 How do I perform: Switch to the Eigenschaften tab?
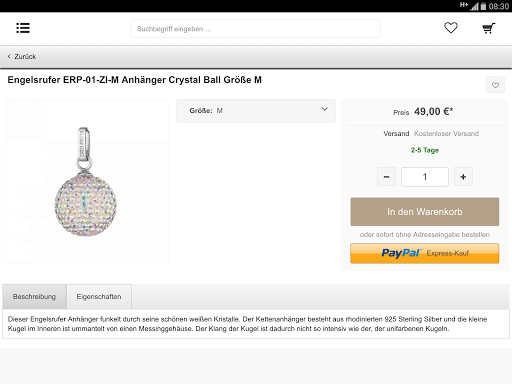coord(99,297)
